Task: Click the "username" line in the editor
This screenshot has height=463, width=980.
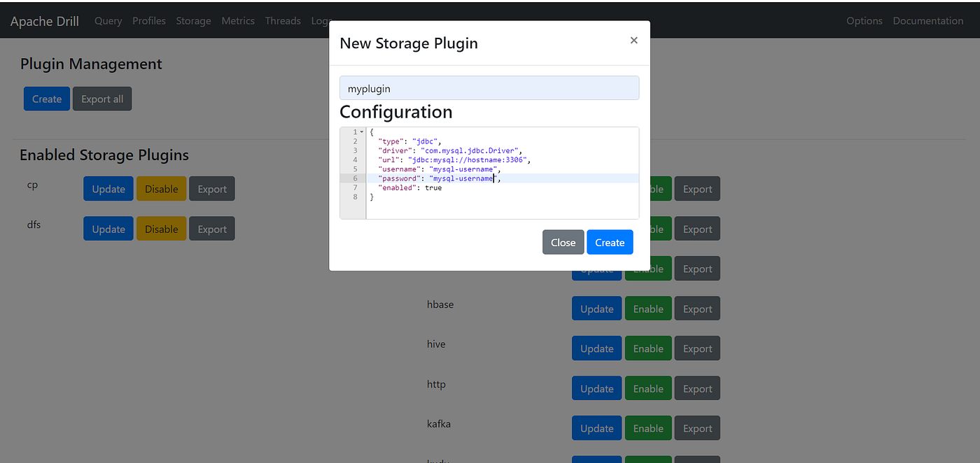Action: click(440, 169)
